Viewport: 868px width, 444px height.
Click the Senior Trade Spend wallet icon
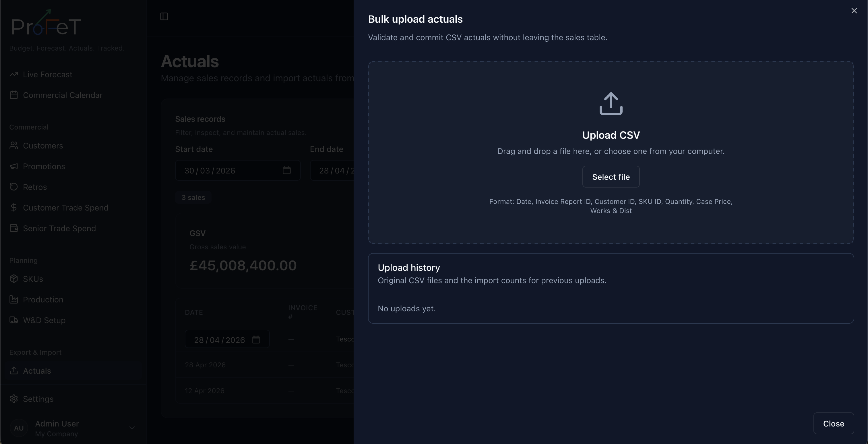[x=14, y=228]
